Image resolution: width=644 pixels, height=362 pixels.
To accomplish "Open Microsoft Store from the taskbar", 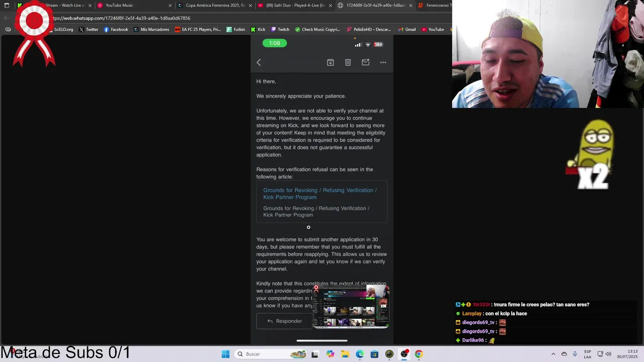I will [x=374, y=354].
